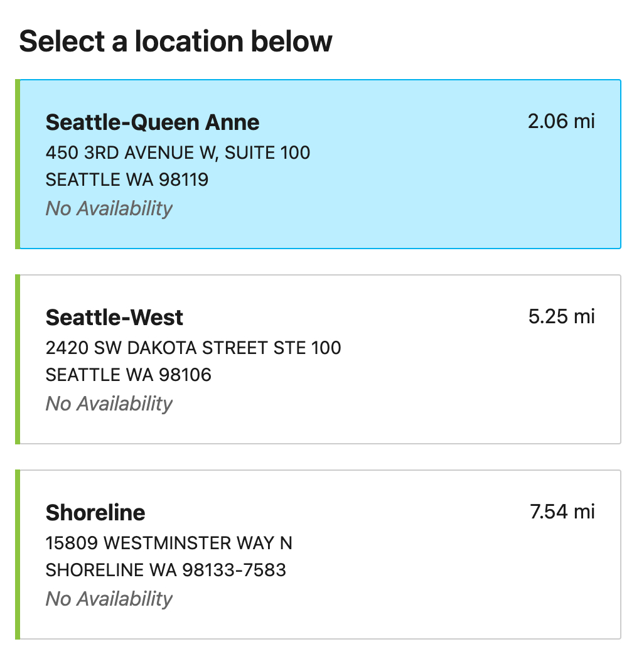The image size is (644, 649).
Task: Click the 2420 SW DAKOTA STREET address
Action: pos(193,347)
